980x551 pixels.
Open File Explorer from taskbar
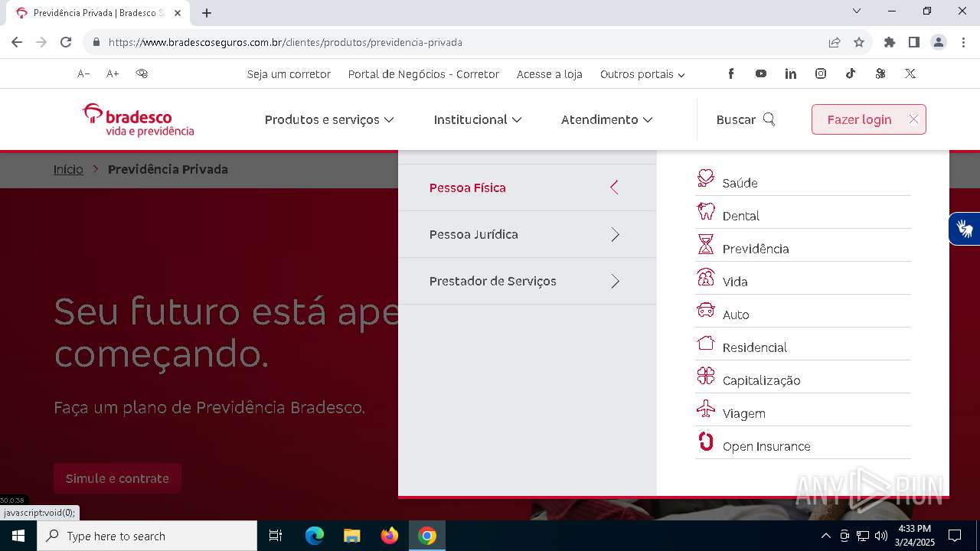point(351,536)
